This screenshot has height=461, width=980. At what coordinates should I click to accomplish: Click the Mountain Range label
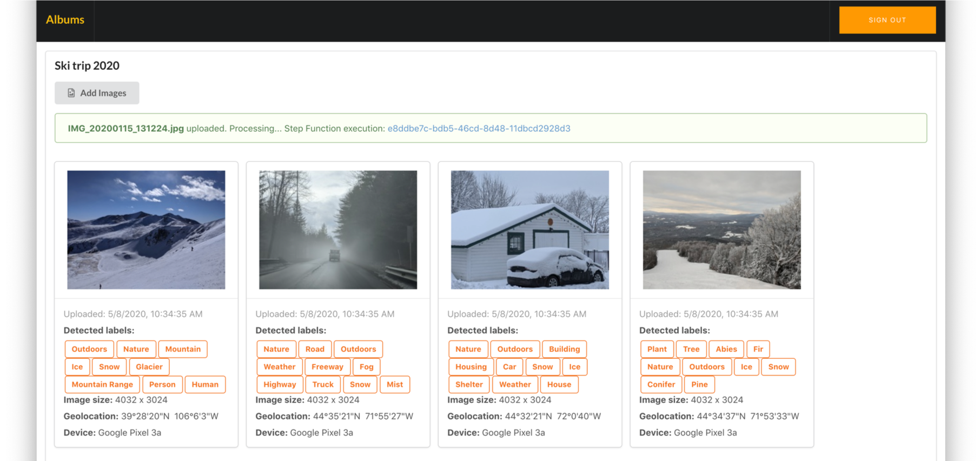click(x=102, y=385)
